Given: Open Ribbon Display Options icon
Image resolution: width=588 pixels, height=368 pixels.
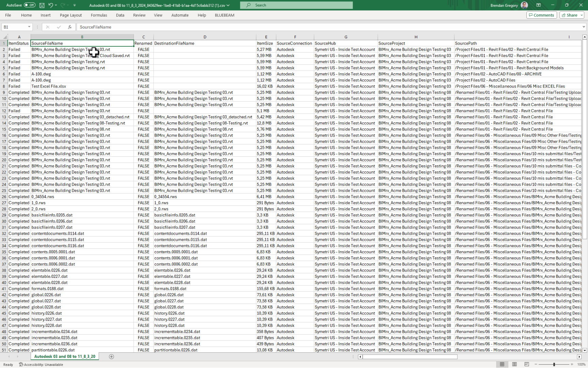Looking at the screenshot, I should pos(539,5).
